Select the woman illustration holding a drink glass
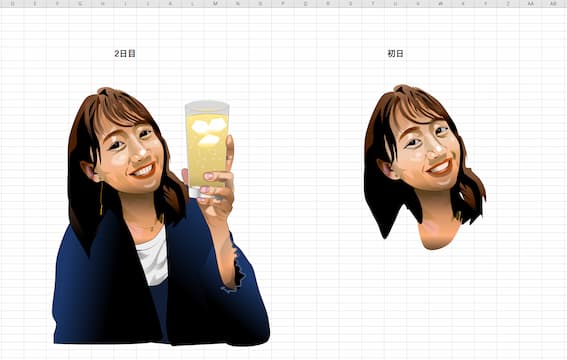The height and width of the screenshot is (360, 567). pyautogui.click(x=161, y=216)
